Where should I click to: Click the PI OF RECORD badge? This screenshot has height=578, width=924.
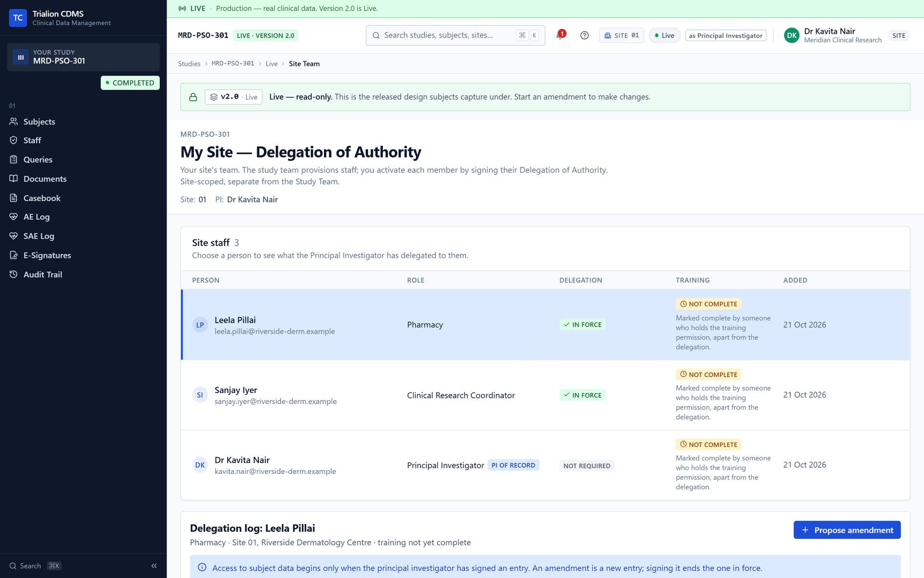pyautogui.click(x=513, y=465)
